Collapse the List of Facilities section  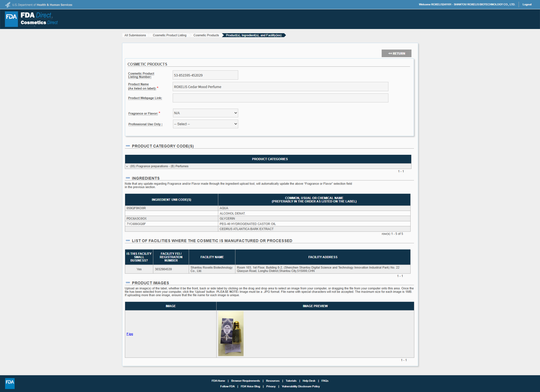pyautogui.click(x=128, y=241)
